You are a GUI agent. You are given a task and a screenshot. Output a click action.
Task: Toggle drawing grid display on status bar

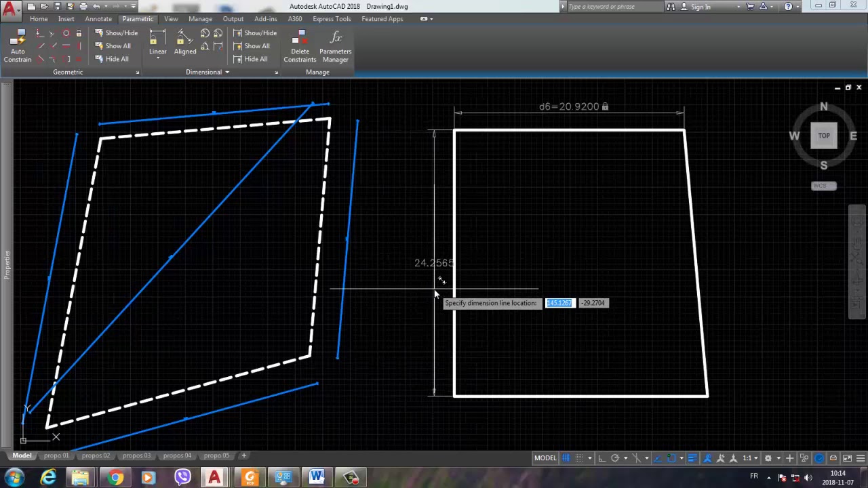click(x=566, y=458)
